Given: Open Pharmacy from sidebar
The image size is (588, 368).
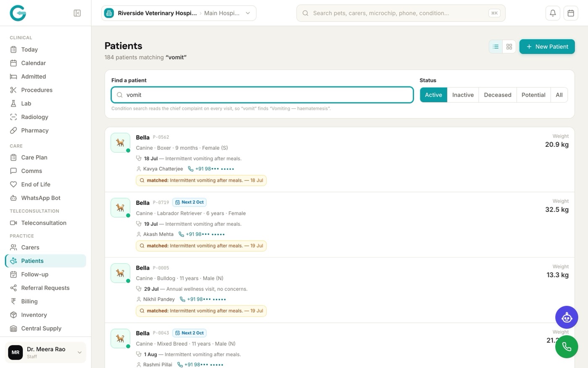Looking at the screenshot, I should [45, 130].
